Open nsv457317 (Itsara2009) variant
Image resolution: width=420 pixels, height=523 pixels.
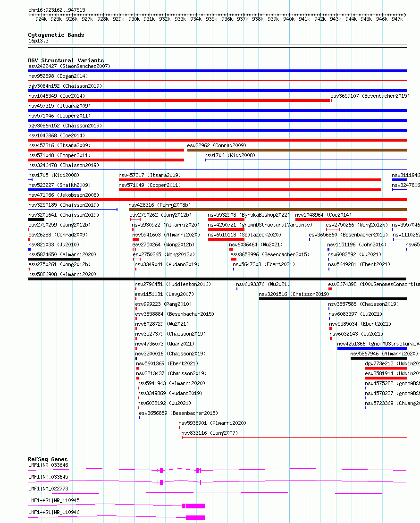[150, 175]
